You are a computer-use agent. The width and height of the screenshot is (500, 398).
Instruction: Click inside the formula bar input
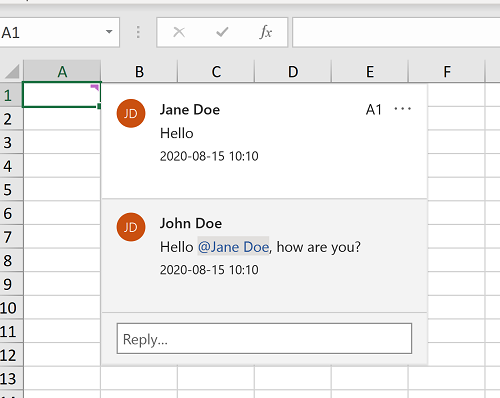(396, 32)
